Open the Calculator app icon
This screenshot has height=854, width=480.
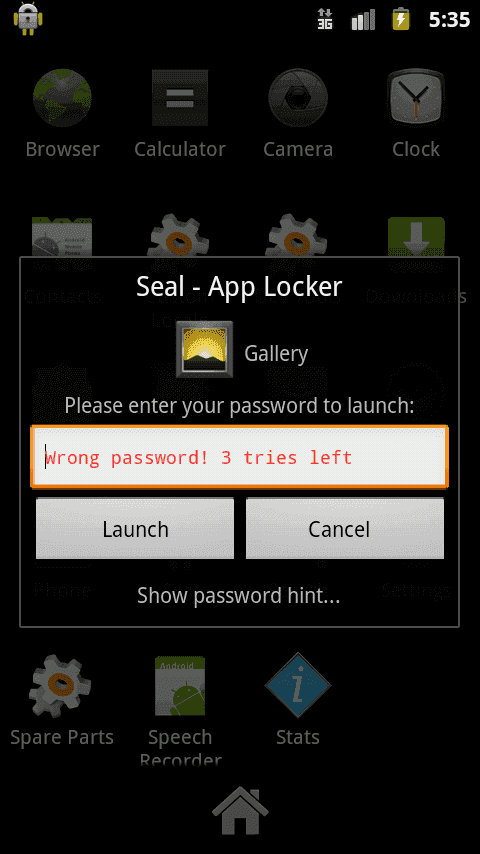[x=180, y=98]
